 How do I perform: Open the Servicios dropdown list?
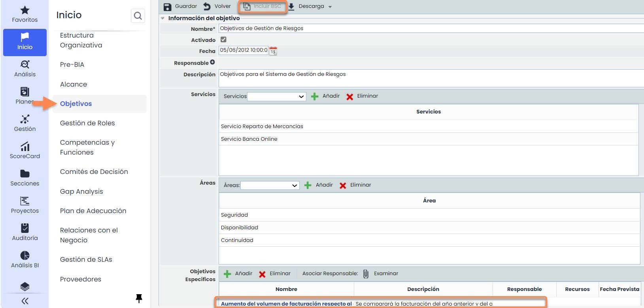[x=276, y=96]
